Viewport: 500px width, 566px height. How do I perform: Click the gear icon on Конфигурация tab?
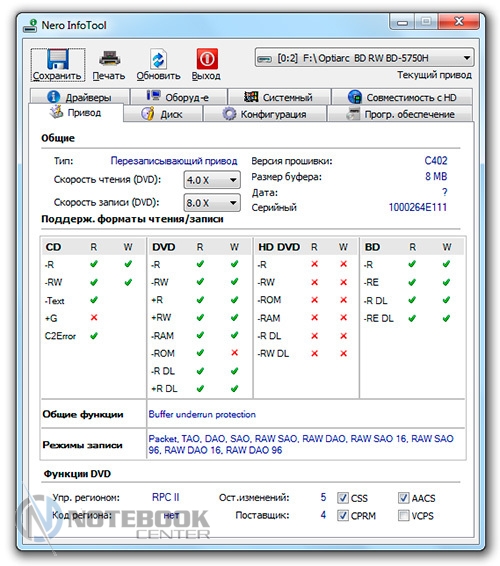click(x=229, y=114)
